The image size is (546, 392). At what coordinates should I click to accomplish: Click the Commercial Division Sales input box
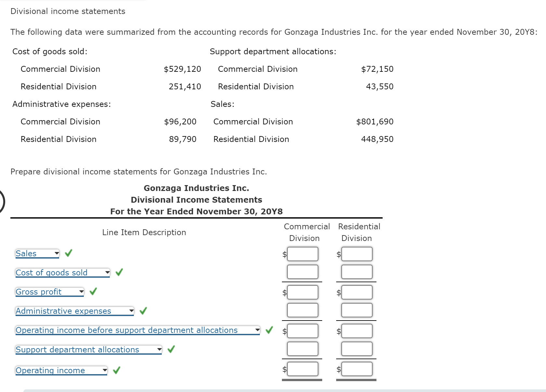[x=302, y=254]
